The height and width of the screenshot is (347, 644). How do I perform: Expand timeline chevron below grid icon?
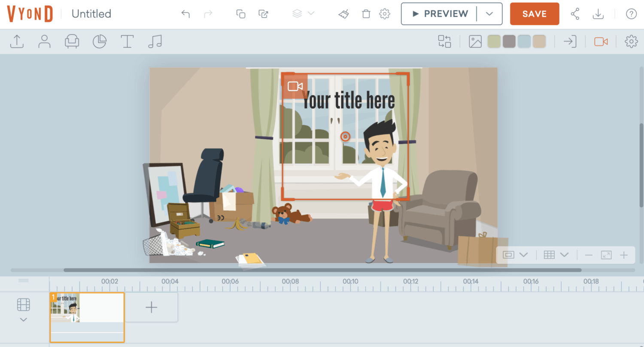click(x=24, y=320)
